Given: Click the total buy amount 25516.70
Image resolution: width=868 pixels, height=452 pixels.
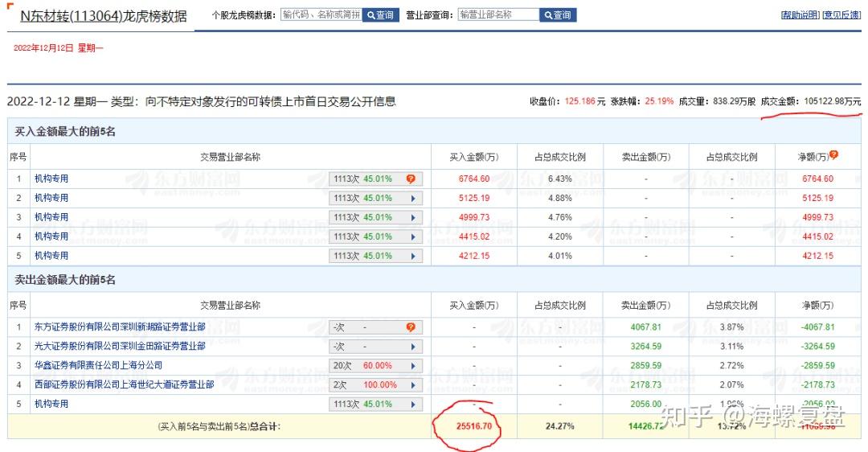Looking at the screenshot, I should [x=474, y=426].
